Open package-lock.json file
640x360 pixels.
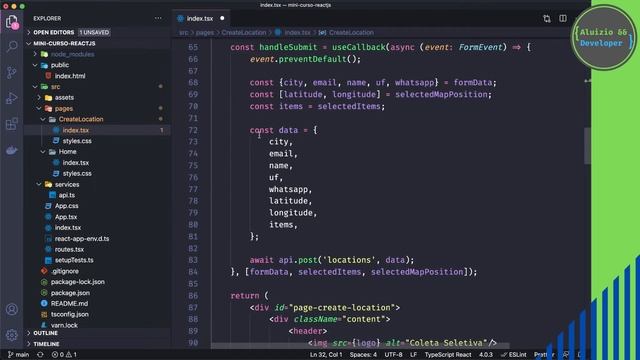(x=78, y=282)
